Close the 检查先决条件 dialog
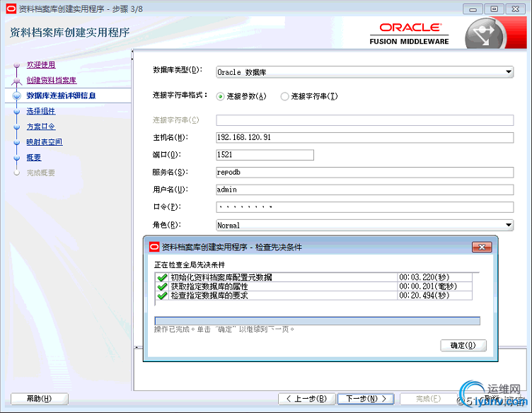Image resolution: width=532 pixels, height=413 pixels. [x=482, y=247]
